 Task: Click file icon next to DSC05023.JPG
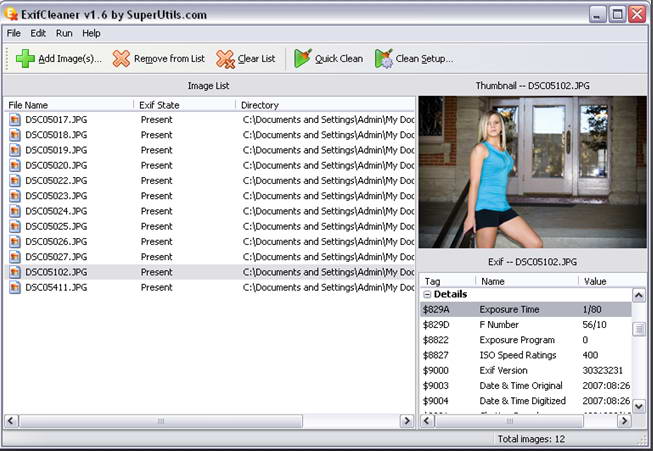(x=15, y=196)
